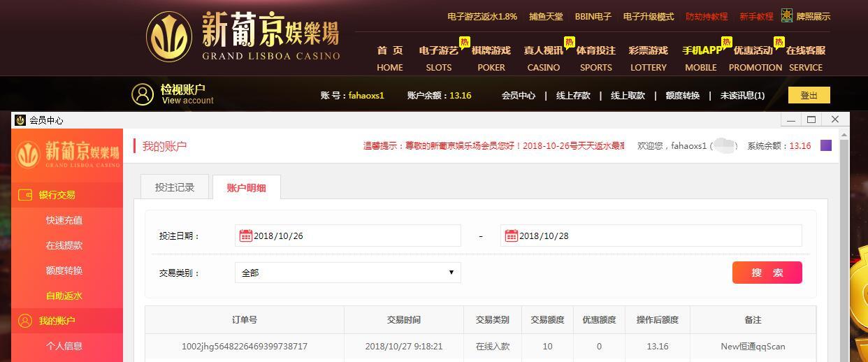Open 体育投注 SPORTS menu item
The image size is (868, 362).
[596, 59]
